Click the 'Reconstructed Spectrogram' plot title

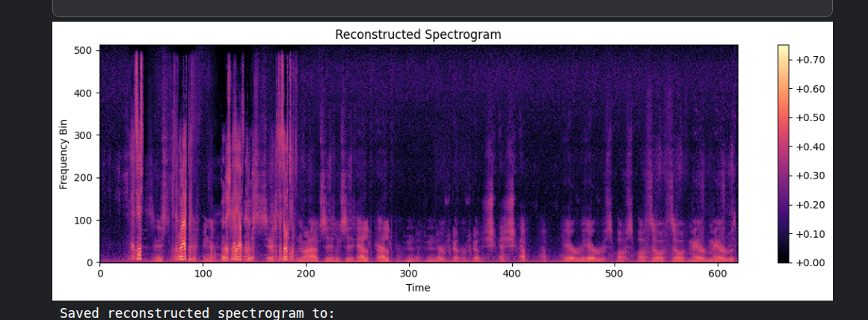click(x=418, y=34)
